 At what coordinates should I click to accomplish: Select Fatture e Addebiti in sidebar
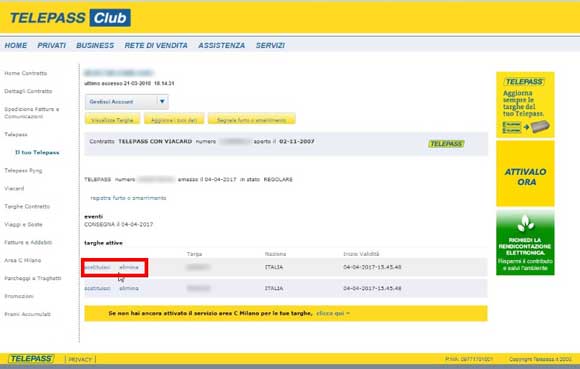coord(28,243)
